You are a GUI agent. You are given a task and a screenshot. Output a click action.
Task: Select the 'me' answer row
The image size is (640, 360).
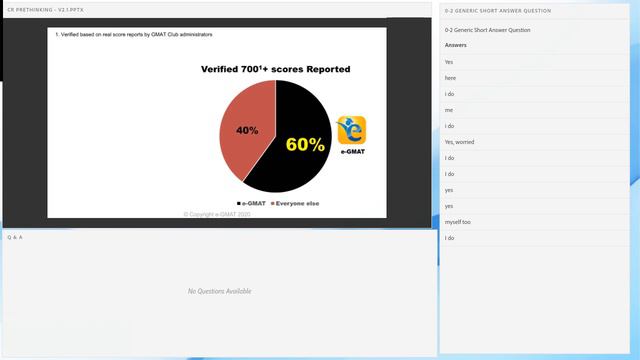535,110
